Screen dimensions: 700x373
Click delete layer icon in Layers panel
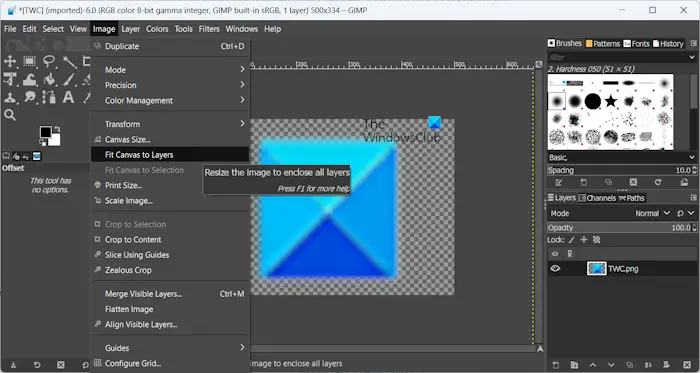(x=687, y=365)
